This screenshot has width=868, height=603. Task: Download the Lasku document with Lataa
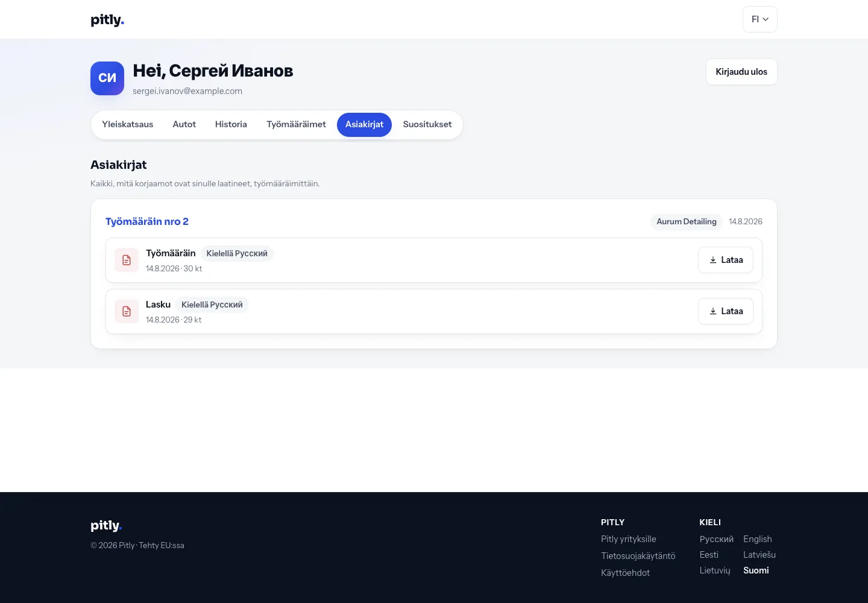tap(726, 311)
